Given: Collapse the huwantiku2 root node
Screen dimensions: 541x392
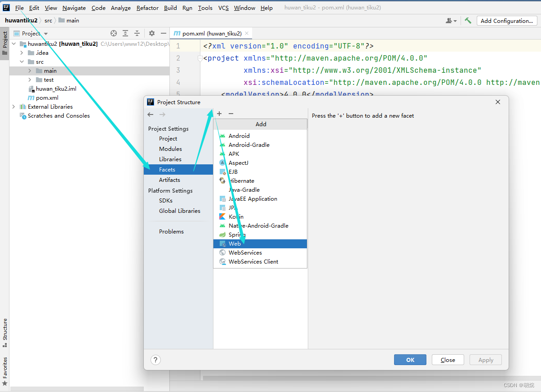Looking at the screenshot, I should tap(13, 44).
